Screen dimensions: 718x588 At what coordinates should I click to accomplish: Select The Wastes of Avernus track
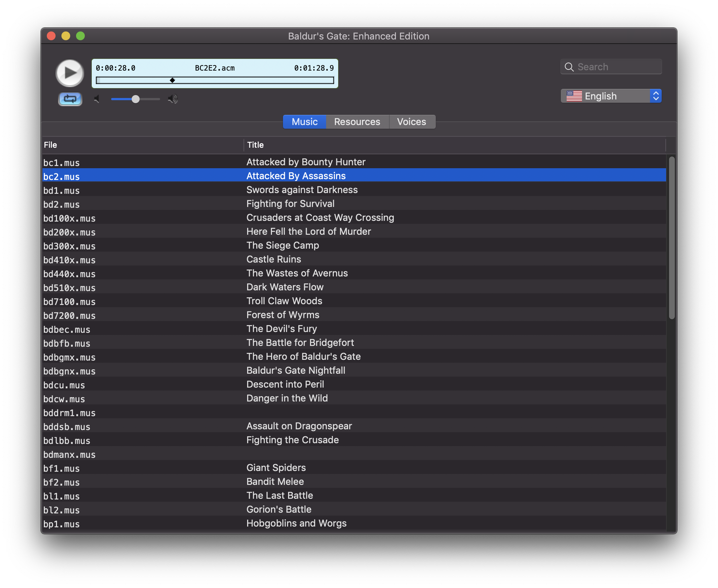point(354,273)
